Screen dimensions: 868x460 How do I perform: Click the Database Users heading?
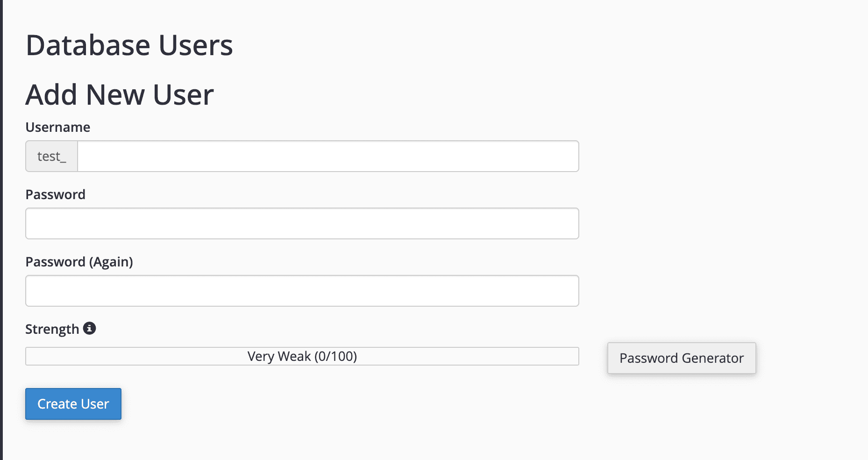click(x=130, y=45)
